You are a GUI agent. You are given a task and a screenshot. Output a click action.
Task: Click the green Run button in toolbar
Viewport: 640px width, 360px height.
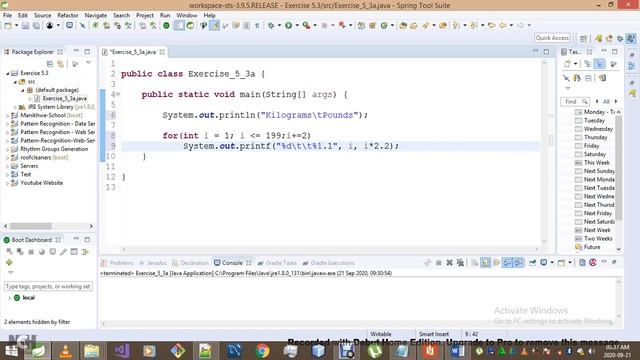point(289,26)
